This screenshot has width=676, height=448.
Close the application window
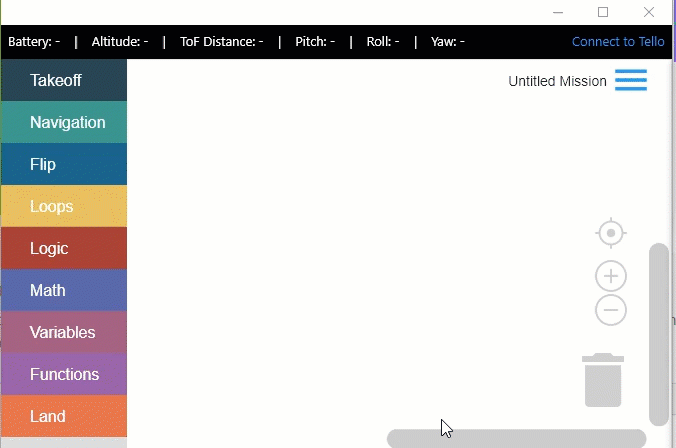(649, 12)
